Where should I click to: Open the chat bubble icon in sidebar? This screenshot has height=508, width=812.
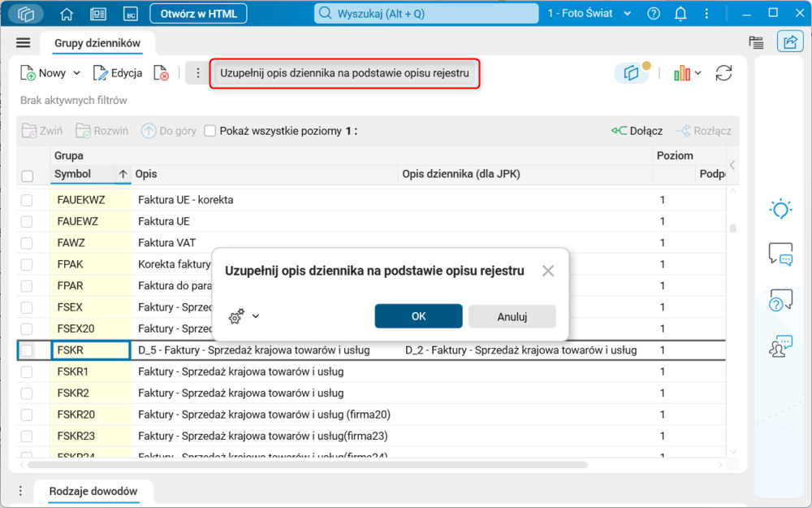pyautogui.click(x=780, y=254)
